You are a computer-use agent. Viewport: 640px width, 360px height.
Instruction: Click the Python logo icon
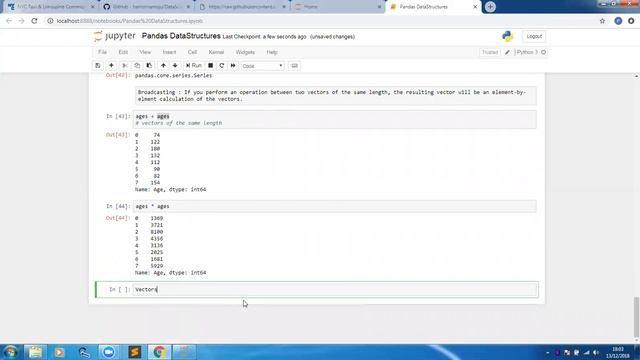[x=507, y=36]
